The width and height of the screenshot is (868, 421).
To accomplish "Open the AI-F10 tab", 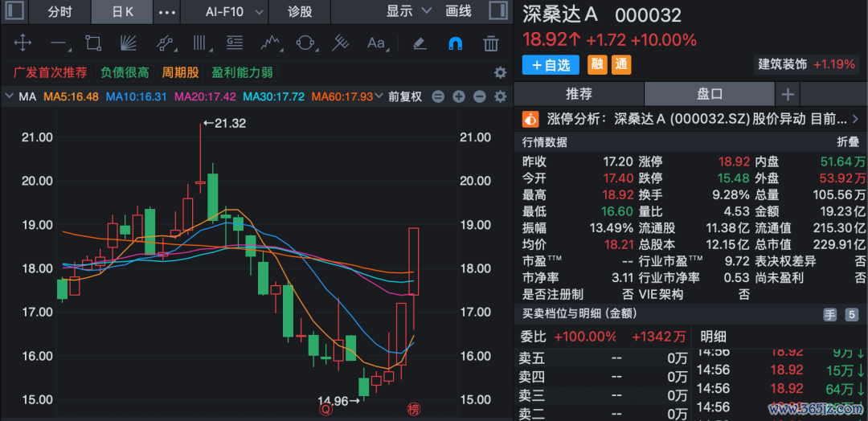I will click(x=224, y=11).
